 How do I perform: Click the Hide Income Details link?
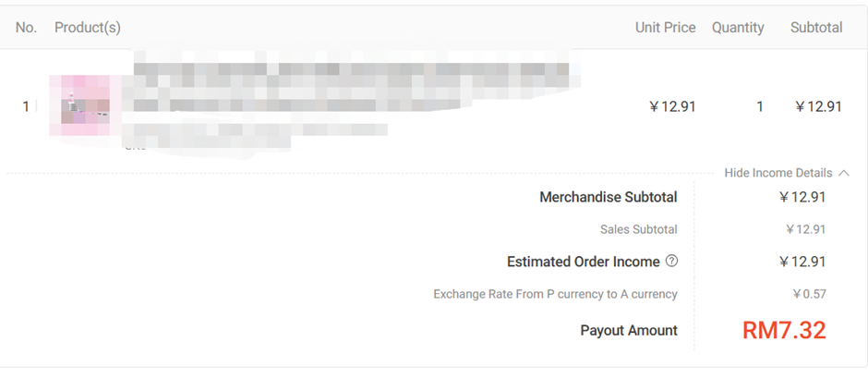coord(778,173)
